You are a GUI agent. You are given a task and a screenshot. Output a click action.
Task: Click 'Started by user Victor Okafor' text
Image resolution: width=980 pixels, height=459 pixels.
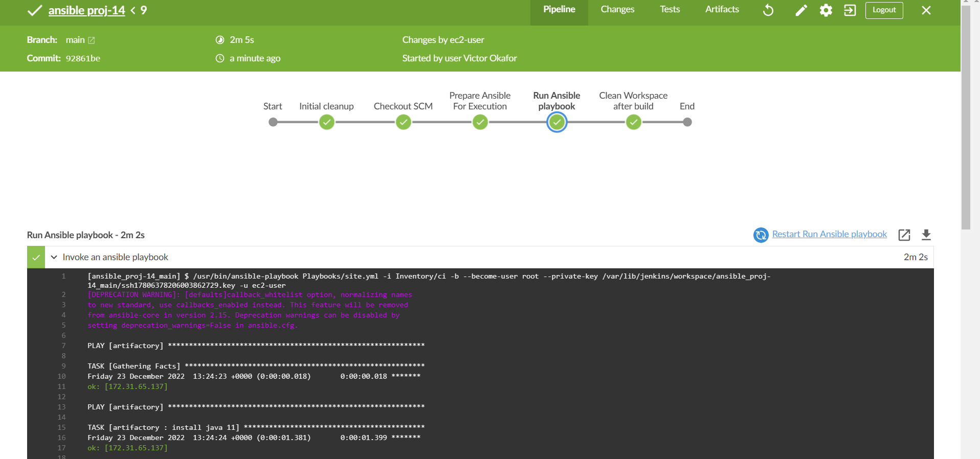pyautogui.click(x=459, y=58)
